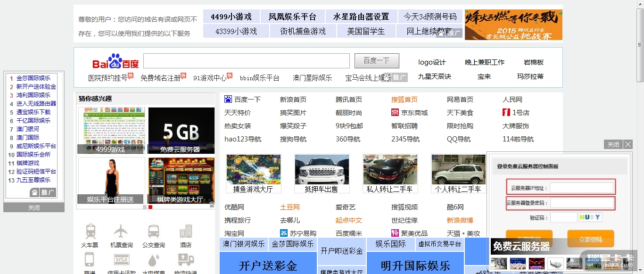Click the 立即登陆 orange button
This screenshot has height=274, width=644.
click(x=590, y=239)
